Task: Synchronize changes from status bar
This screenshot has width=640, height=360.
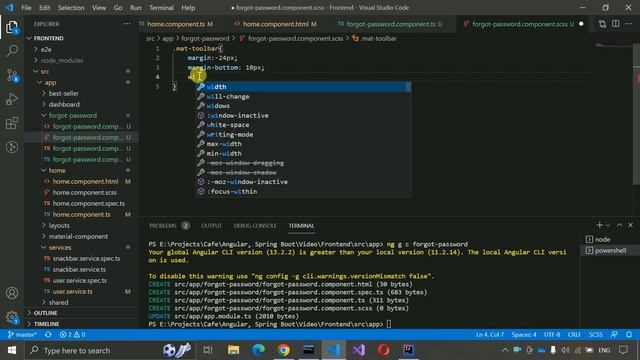Action: [x=48, y=335]
